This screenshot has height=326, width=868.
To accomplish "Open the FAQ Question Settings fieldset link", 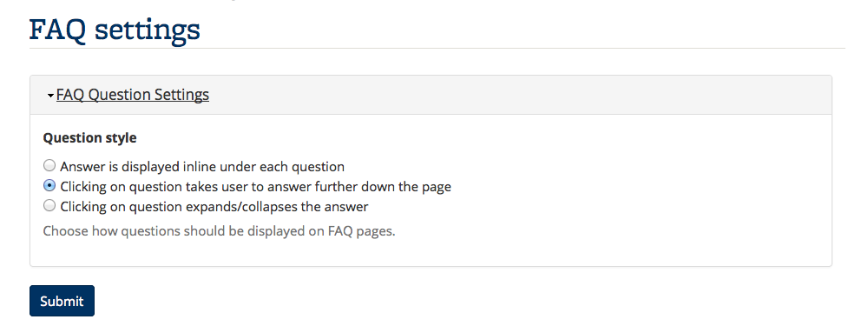I will click(132, 95).
